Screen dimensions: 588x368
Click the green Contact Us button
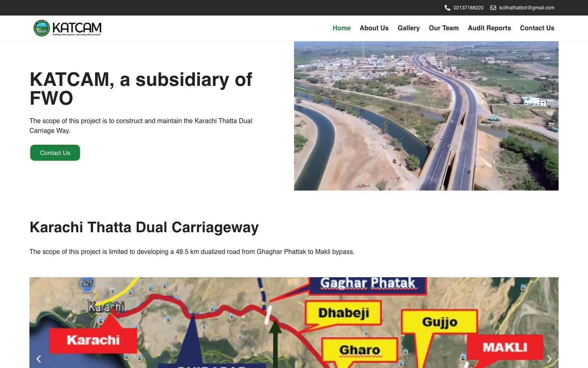[x=55, y=153]
